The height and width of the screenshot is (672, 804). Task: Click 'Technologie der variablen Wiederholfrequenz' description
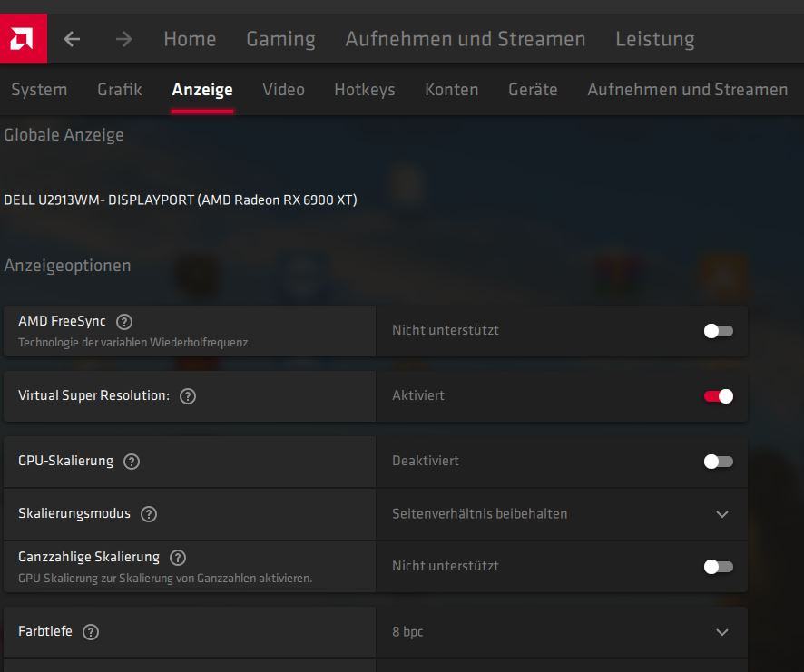[133, 343]
